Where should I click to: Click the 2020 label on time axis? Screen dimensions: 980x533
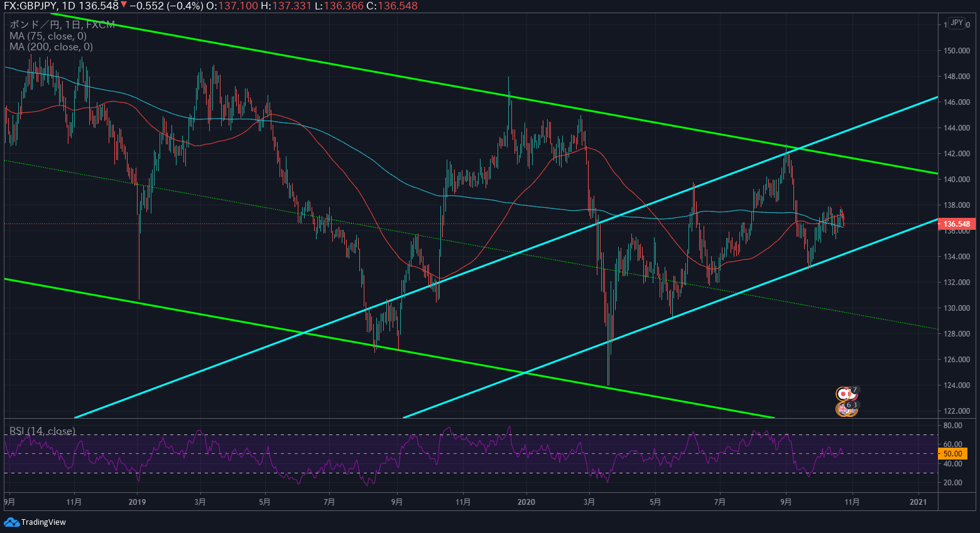(x=526, y=502)
